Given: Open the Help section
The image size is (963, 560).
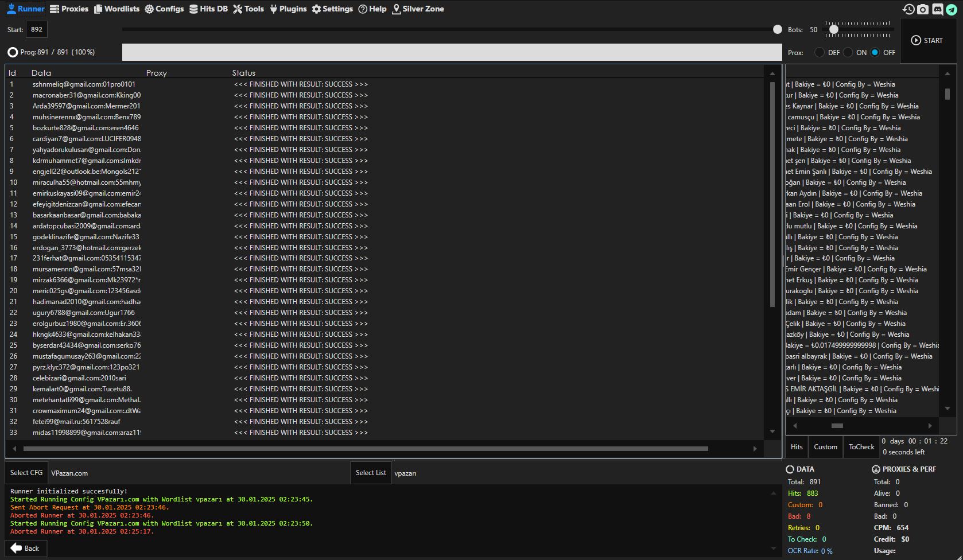Looking at the screenshot, I should click(372, 9).
